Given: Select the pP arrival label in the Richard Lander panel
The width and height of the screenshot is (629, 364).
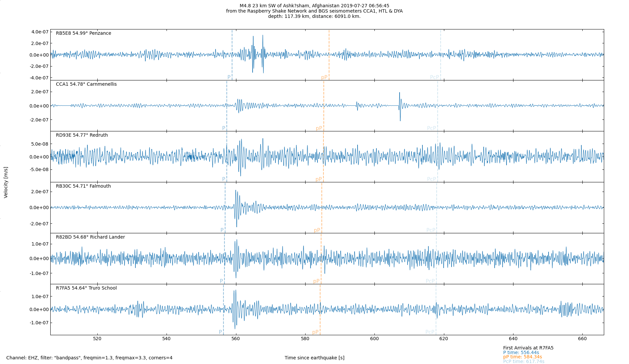Looking at the screenshot, I should click(x=316, y=281).
